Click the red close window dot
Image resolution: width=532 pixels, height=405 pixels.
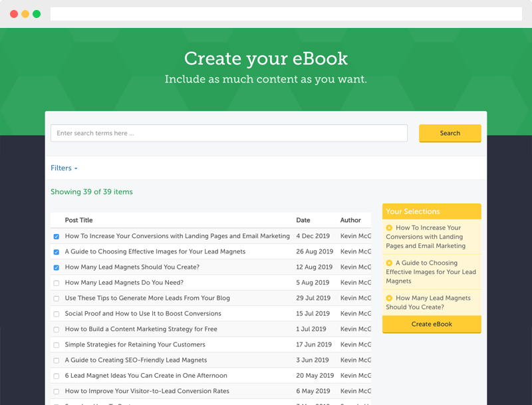14,14
